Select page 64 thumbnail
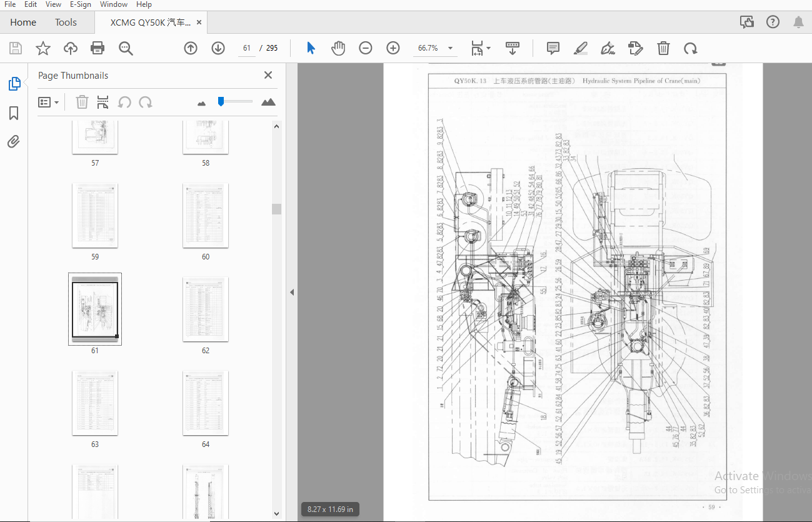This screenshot has height=522, width=812. (x=206, y=403)
